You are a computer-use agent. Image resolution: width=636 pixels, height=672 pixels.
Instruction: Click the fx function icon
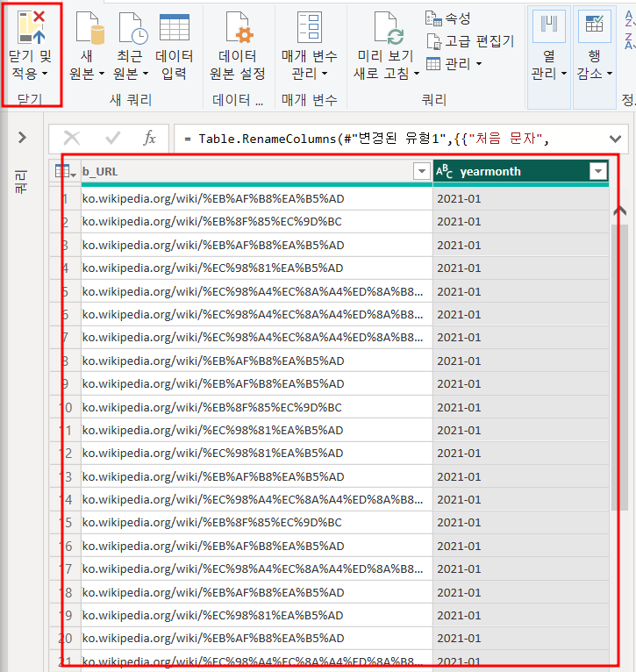pyautogui.click(x=149, y=139)
